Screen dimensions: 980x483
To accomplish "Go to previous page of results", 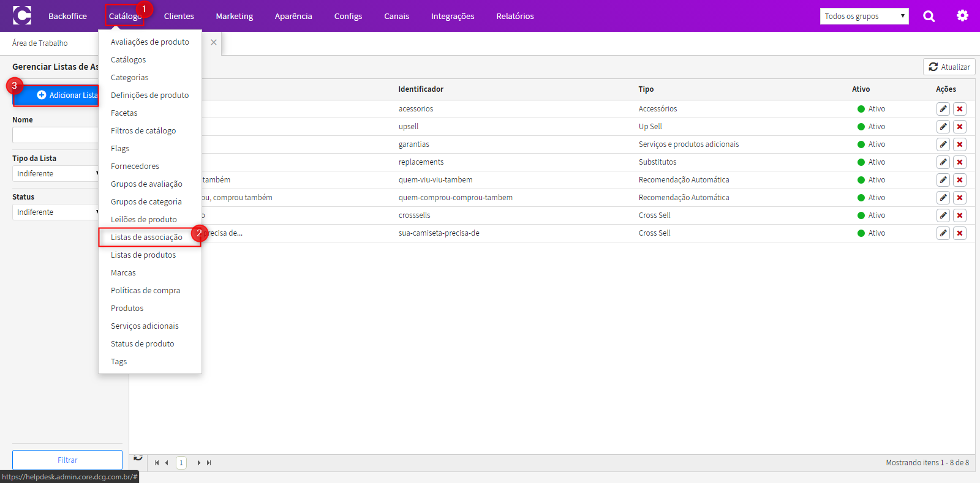I will (167, 463).
